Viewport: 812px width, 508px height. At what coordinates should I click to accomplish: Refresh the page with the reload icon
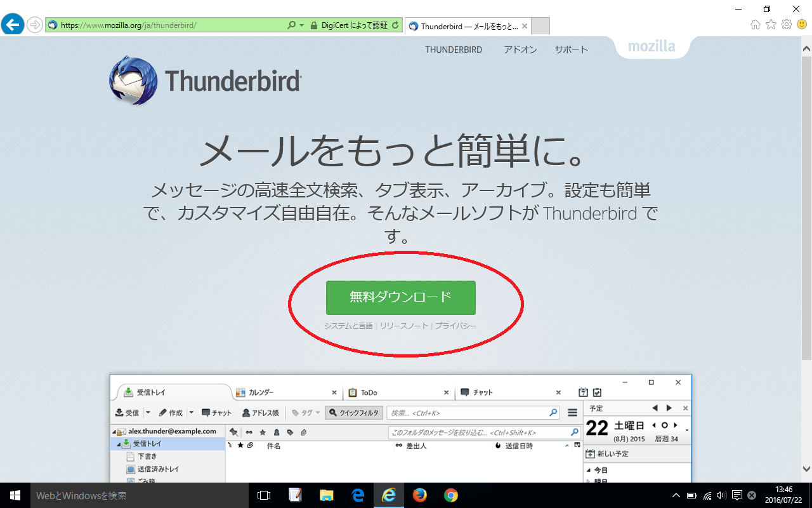click(395, 25)
